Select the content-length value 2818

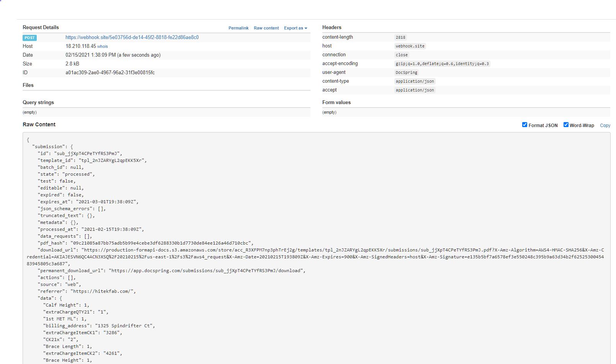coord(400,38)
